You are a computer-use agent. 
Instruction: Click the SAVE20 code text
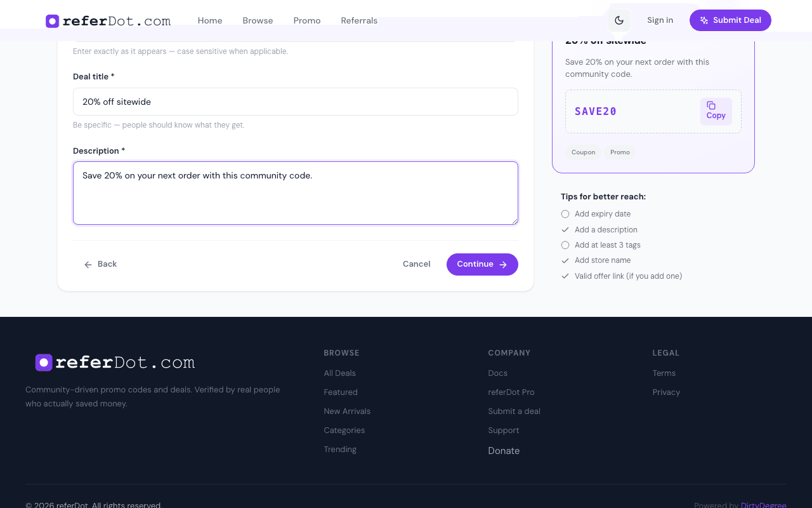point(596,112)
